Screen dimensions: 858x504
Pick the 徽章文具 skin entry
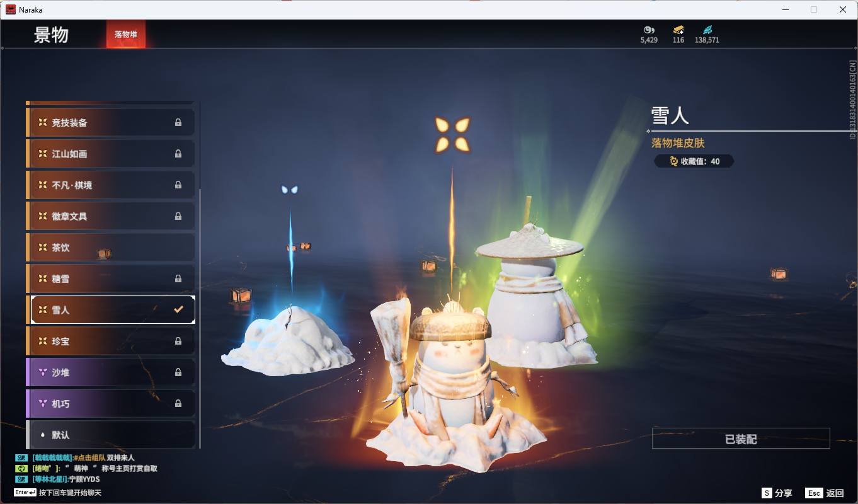[110, 216]
